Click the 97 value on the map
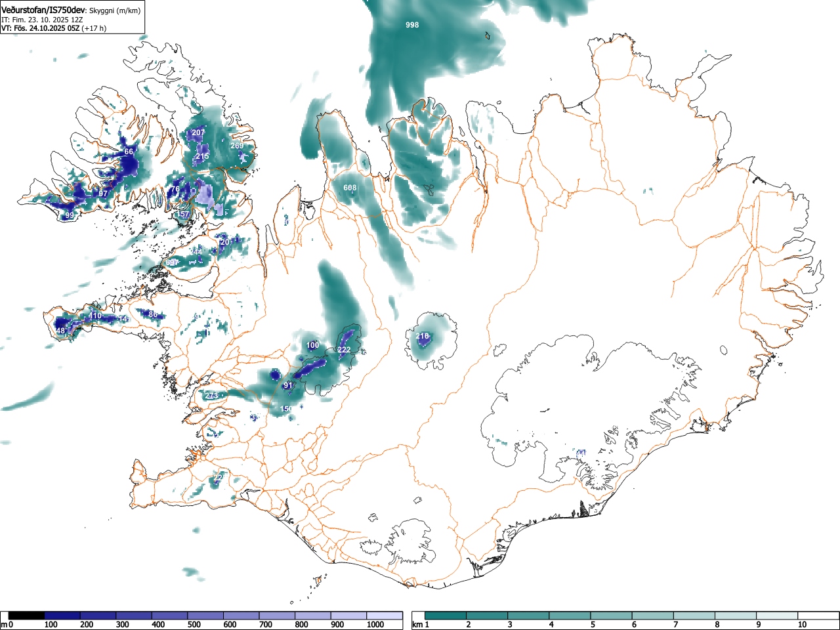Viewport: 840px width, 630px height. tap(103, 194)
